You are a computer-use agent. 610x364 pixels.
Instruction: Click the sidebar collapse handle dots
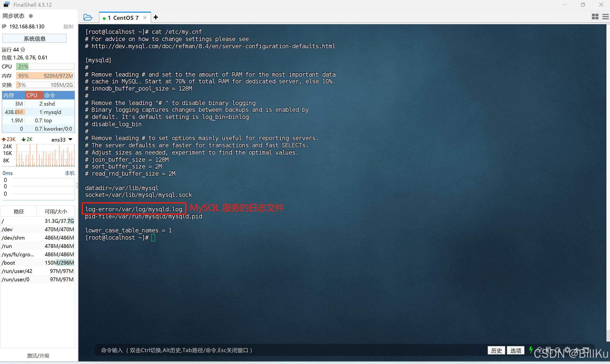point(77,185)
